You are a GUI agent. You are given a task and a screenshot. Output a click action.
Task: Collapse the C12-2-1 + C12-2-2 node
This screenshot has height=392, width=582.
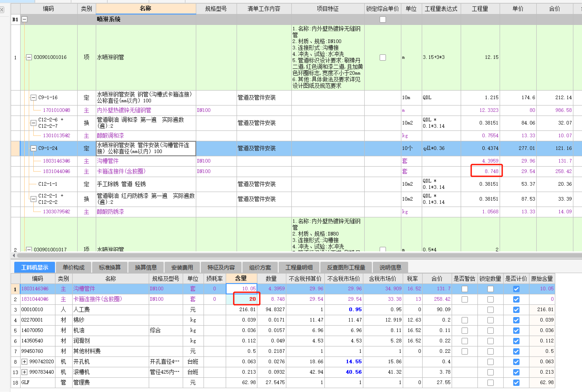[x=33, y=199]
